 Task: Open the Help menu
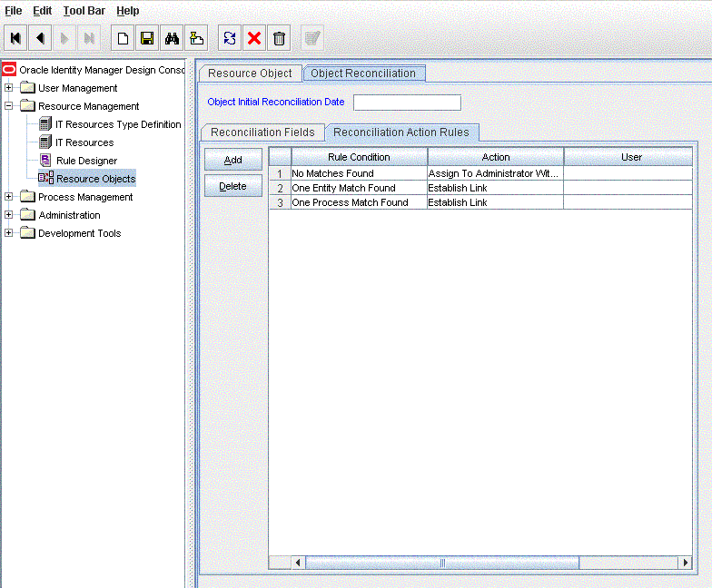(x=127, y=11)
